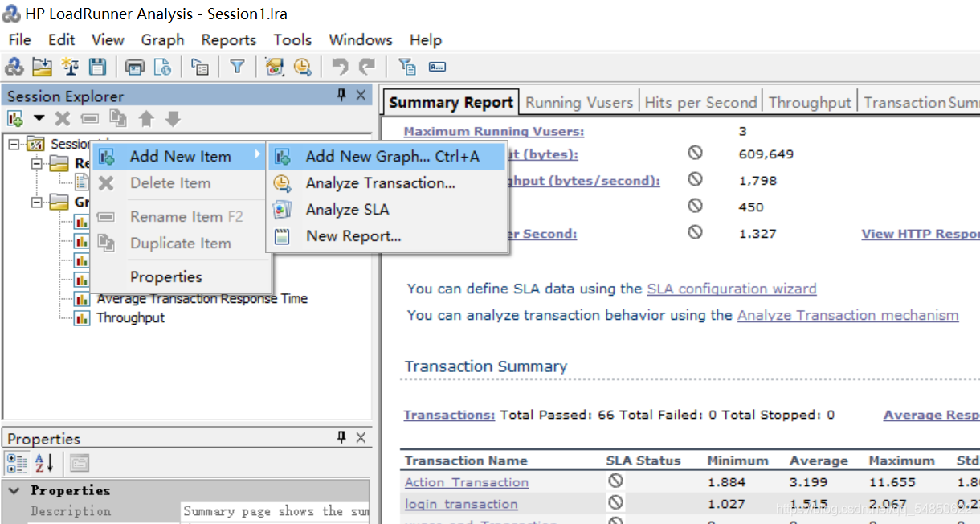Switch to the Running Vusers tab

tap(579, 102)
